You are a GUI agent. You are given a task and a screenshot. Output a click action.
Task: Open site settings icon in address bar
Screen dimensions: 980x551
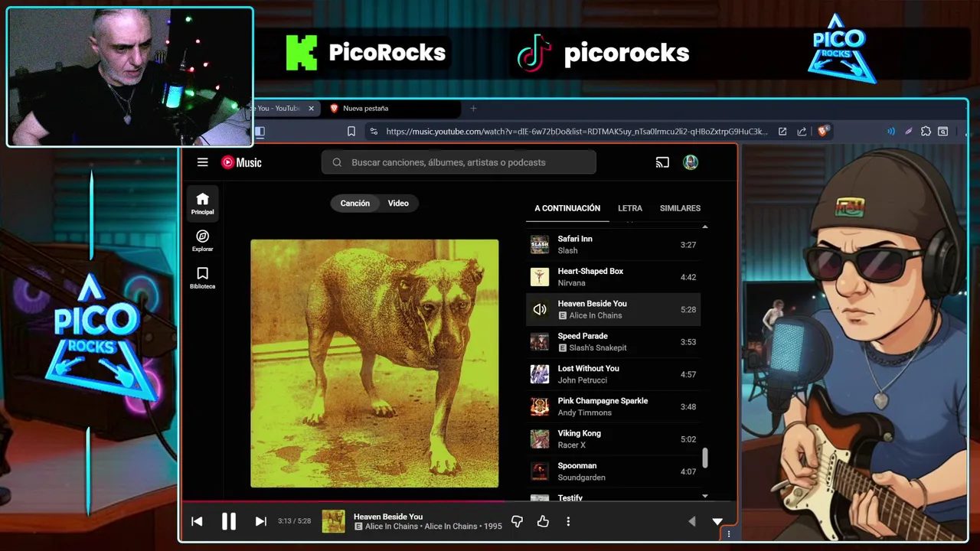pyautogui.click(x=374, y=132)
